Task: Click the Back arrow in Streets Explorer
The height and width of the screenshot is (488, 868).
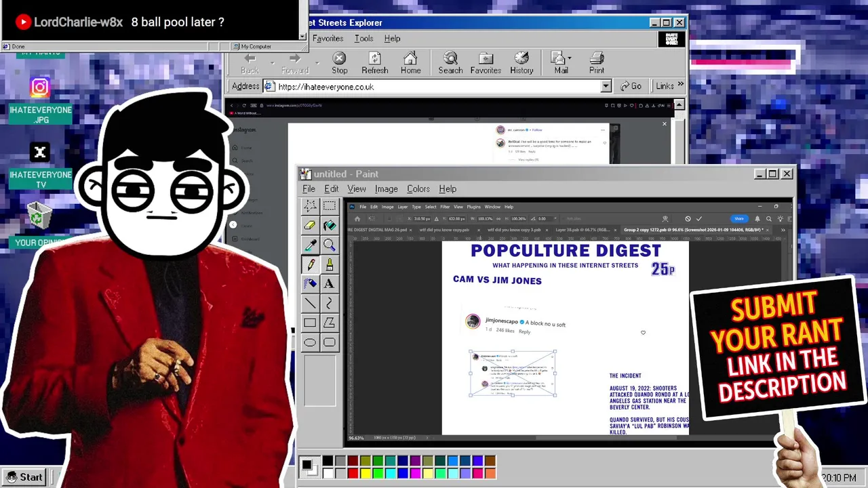Action: pos(250,63)
